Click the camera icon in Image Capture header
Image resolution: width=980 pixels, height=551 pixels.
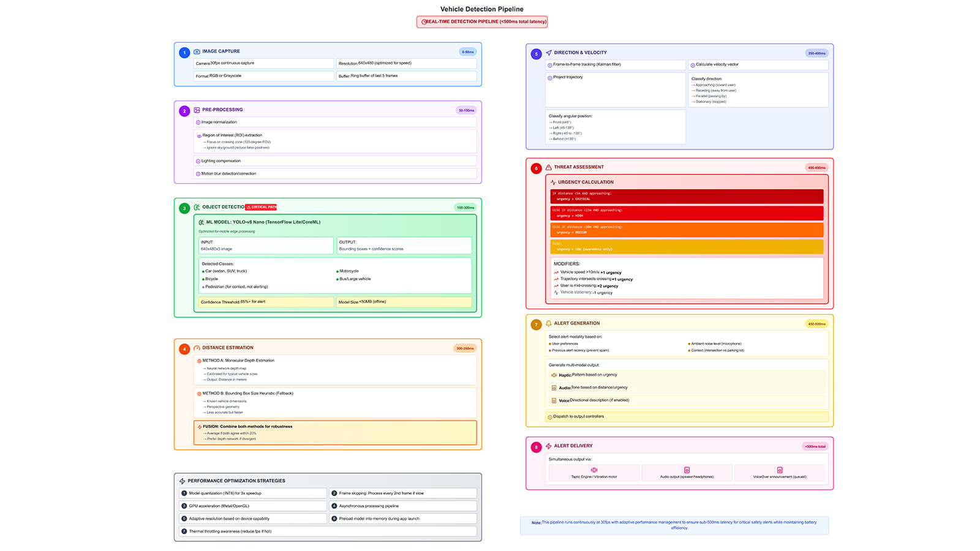coord(197,51)
